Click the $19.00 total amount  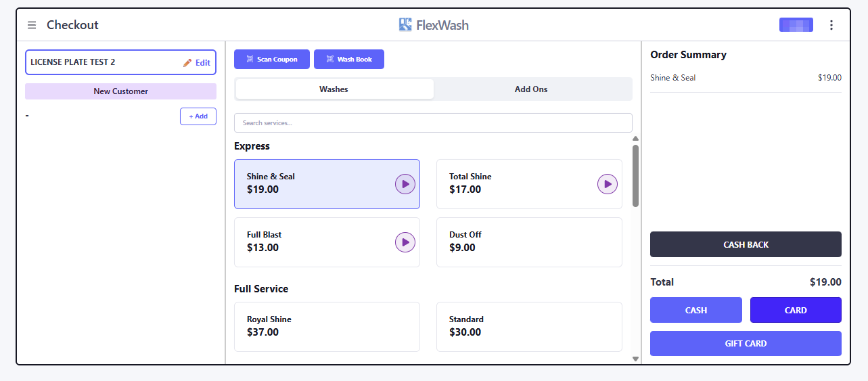(825, 282)
